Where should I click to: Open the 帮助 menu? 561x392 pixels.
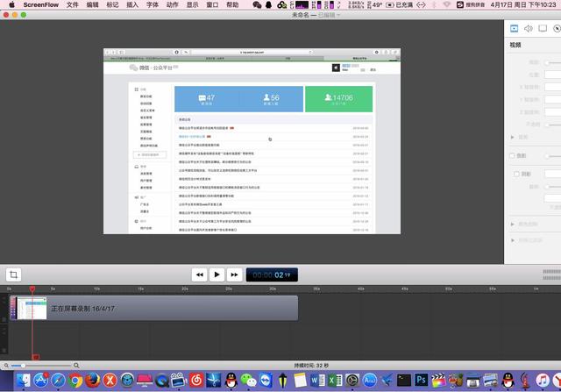coord(232,5)
